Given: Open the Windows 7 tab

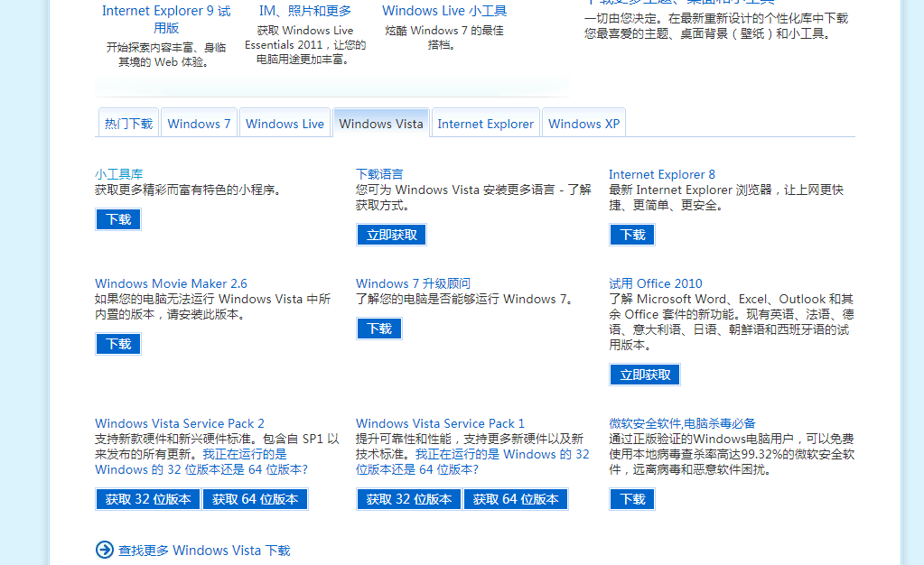Looking at the screenshot, I should [199, 124].
